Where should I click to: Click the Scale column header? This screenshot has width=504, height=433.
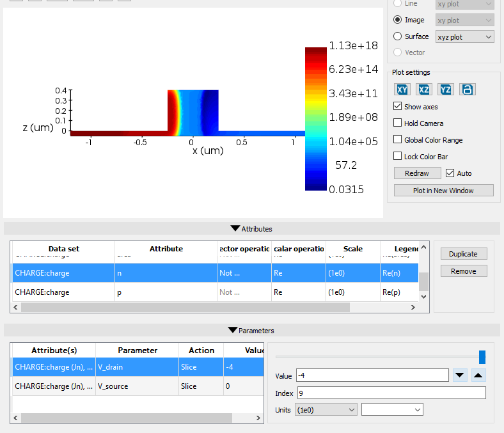(x=353, y=249)
